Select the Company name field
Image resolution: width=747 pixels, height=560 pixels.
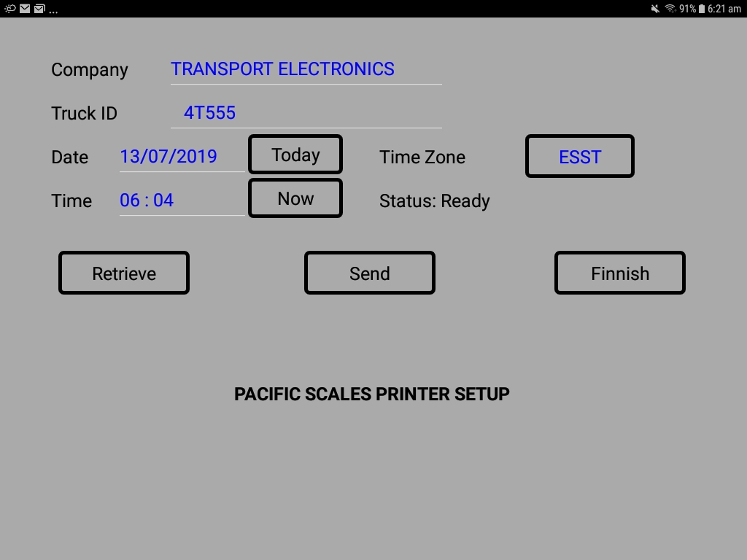[x=306, y=69]
